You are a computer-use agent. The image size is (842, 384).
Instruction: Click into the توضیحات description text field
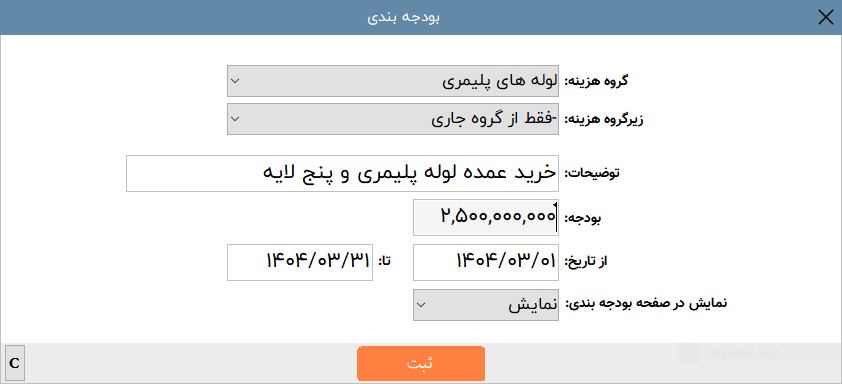pos(342,173)
